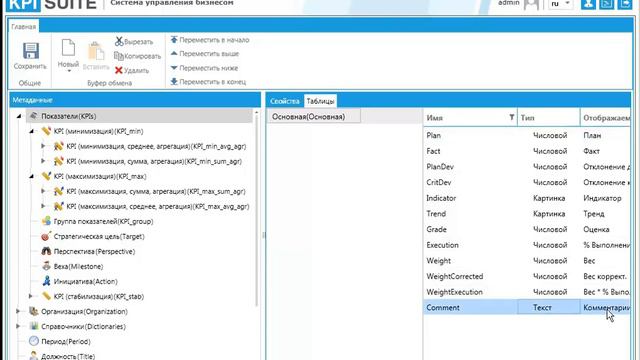Expand KPI_min_avg_agr tree node
Image resolution: width=640 pixels, height=360 pixels.
coord(43,146)
